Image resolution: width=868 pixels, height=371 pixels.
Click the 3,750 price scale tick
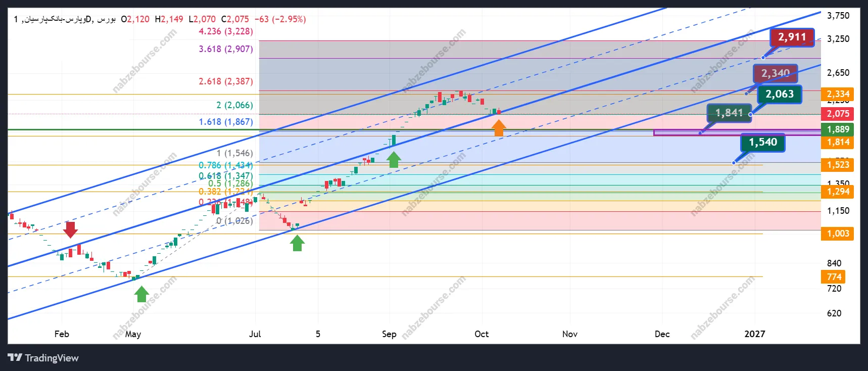click(x=838, y=16)
